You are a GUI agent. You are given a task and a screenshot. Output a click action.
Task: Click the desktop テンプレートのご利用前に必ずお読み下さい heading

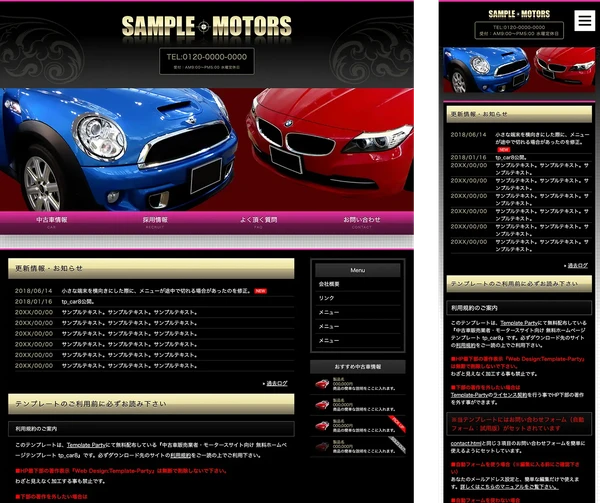point(151,404)
